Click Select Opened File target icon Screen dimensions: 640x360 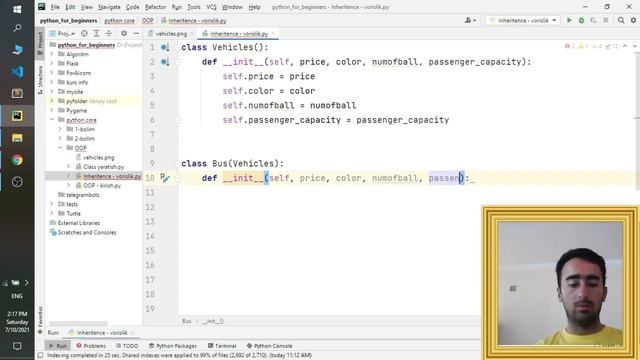click(84, 33)
